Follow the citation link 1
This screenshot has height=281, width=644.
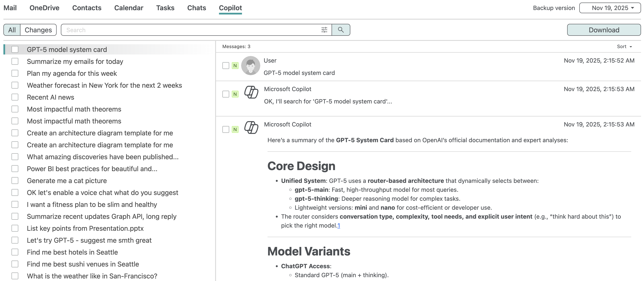click(339, 226)
